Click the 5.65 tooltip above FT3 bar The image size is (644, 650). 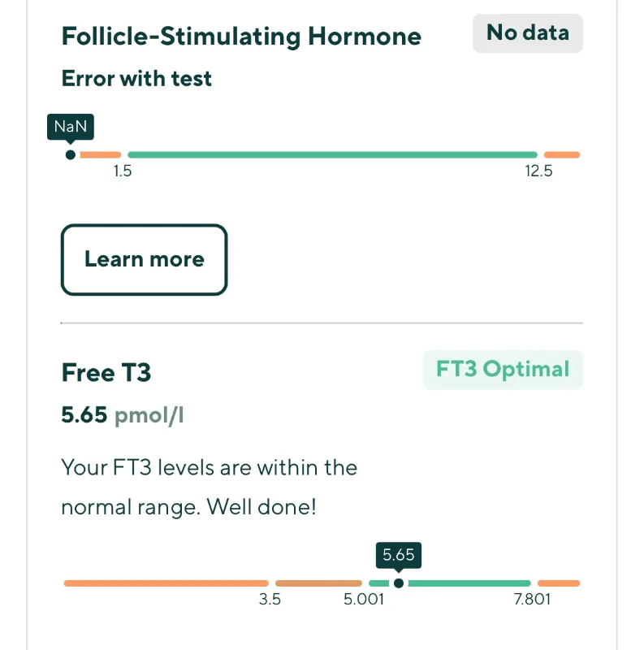coord(399,555)
